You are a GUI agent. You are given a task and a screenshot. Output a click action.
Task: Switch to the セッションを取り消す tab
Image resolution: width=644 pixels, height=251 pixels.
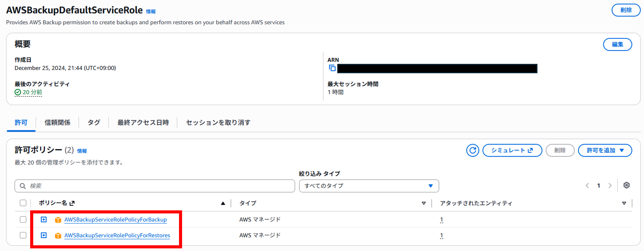[x=218, y=123]
